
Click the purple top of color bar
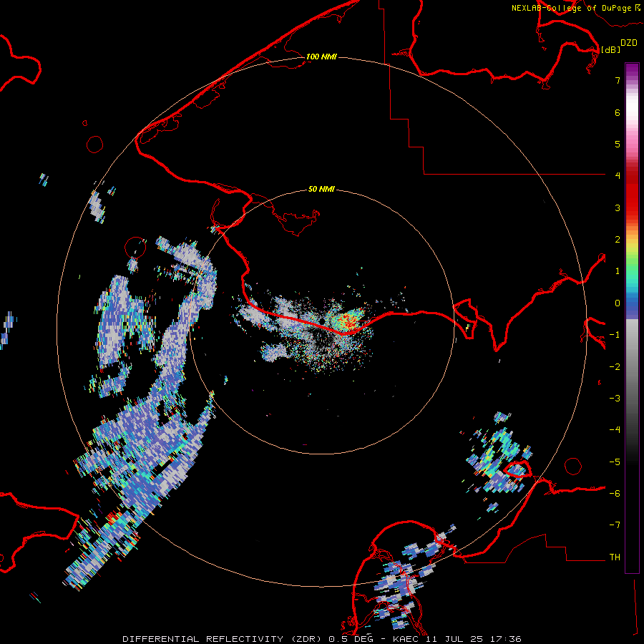(x=632, y=70)
